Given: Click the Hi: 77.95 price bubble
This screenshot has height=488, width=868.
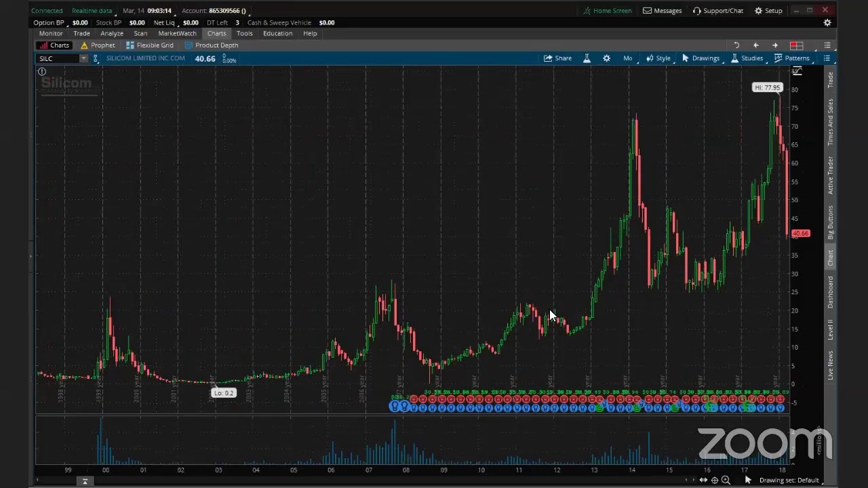Looking at the screenshot, I should [x=768, y=87].
